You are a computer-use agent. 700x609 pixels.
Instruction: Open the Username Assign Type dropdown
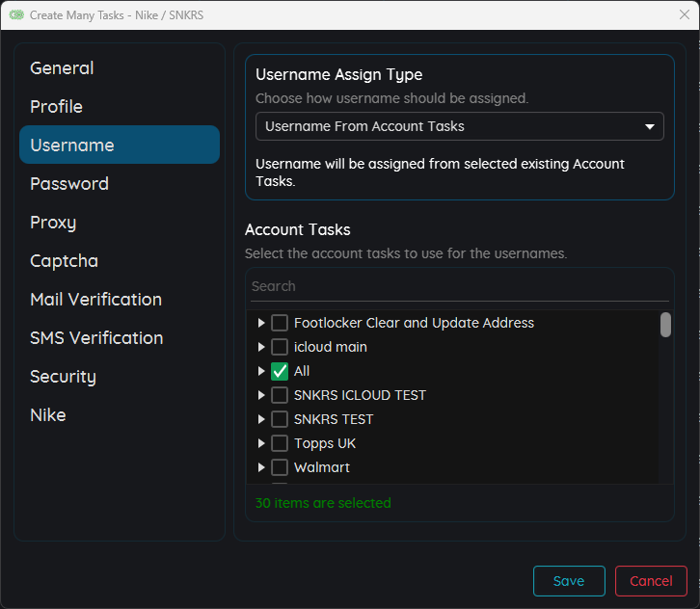[459, 126]
